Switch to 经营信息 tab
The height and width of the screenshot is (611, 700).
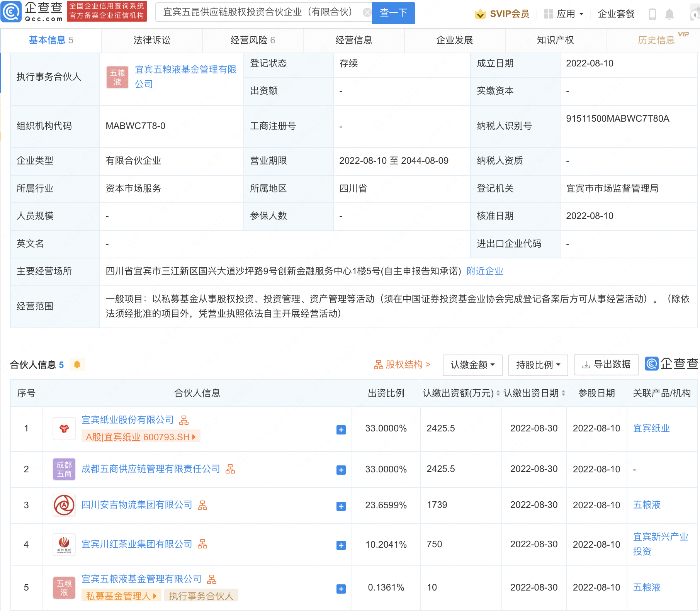[x=353, y=40]
